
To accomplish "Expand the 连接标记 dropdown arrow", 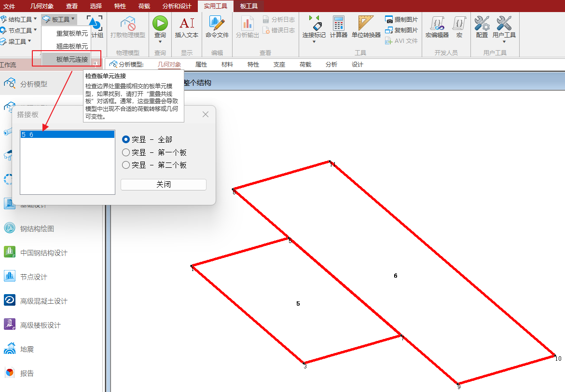I will [x=314, y=42].
